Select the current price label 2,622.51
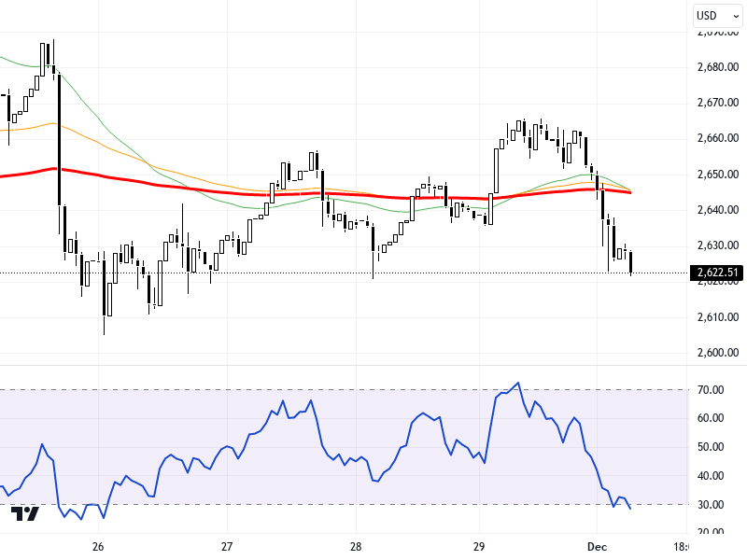The image size is (747, 560). coord(716,273)
